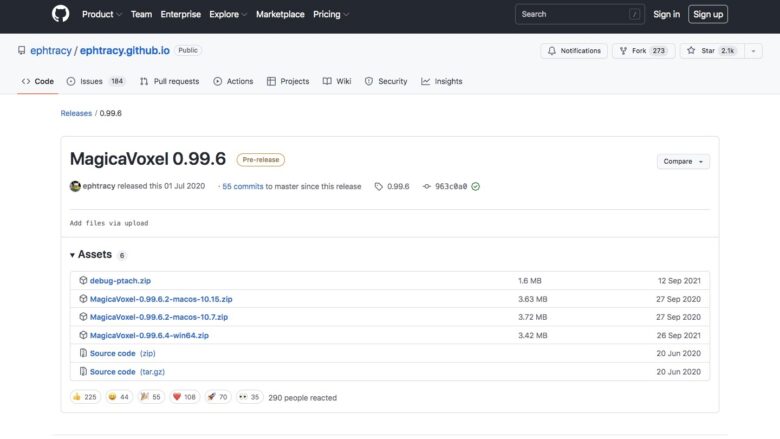Open the GitHub home logo
The image size is (780, 439).
tap(60, 14)
